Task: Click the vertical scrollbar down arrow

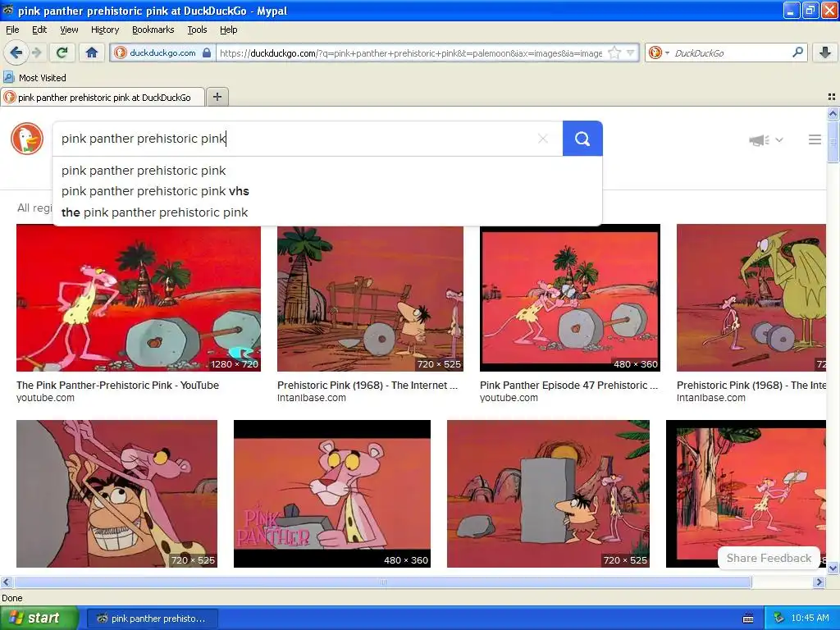Action: [833, 568]
